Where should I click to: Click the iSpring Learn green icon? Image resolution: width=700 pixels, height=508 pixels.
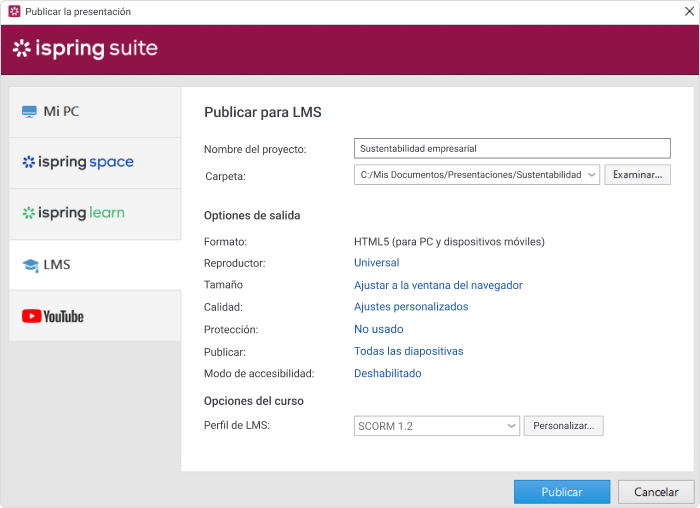coord(29,212)
